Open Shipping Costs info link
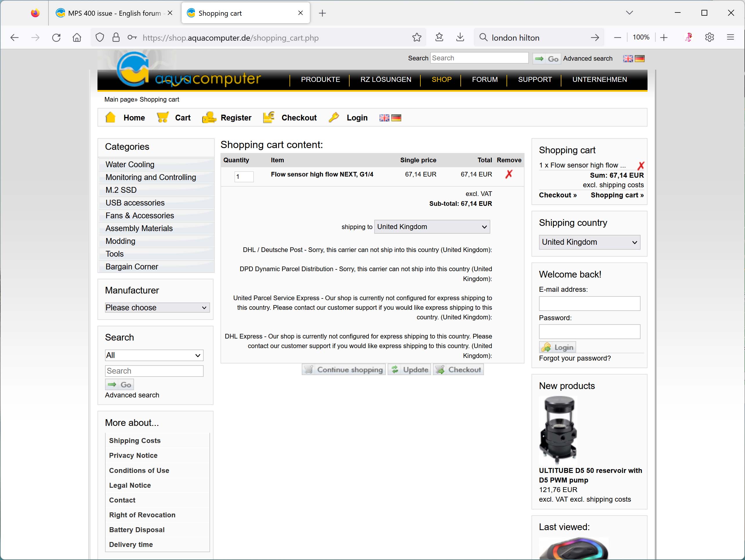The width and height of the screenshot is (745, 560). pyautogui.click(x=135, y=441)
